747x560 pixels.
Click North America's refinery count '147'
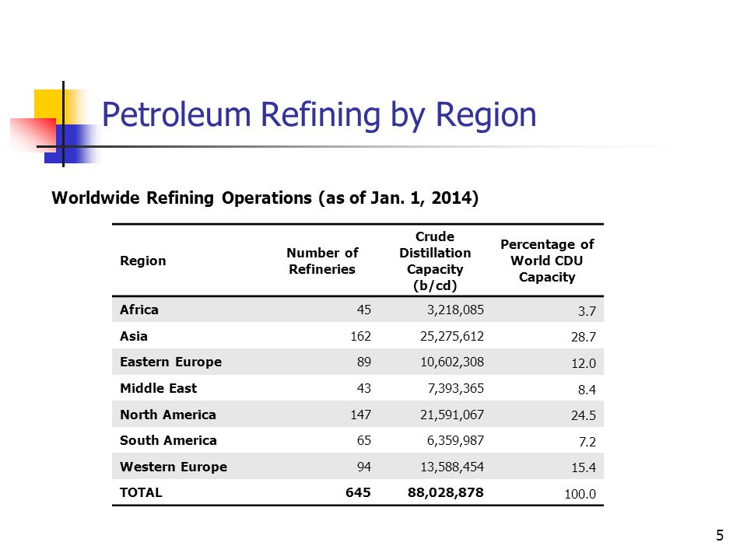click(x=360, y=415)
